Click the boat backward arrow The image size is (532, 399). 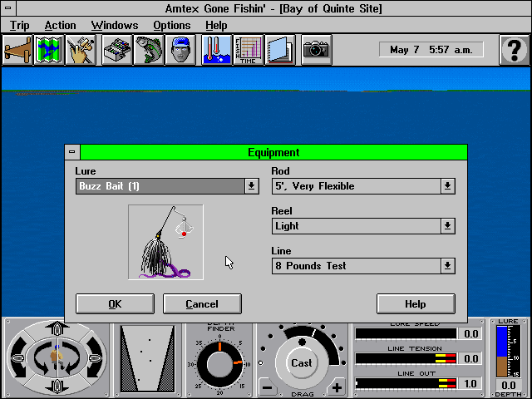tap(57, 386)
